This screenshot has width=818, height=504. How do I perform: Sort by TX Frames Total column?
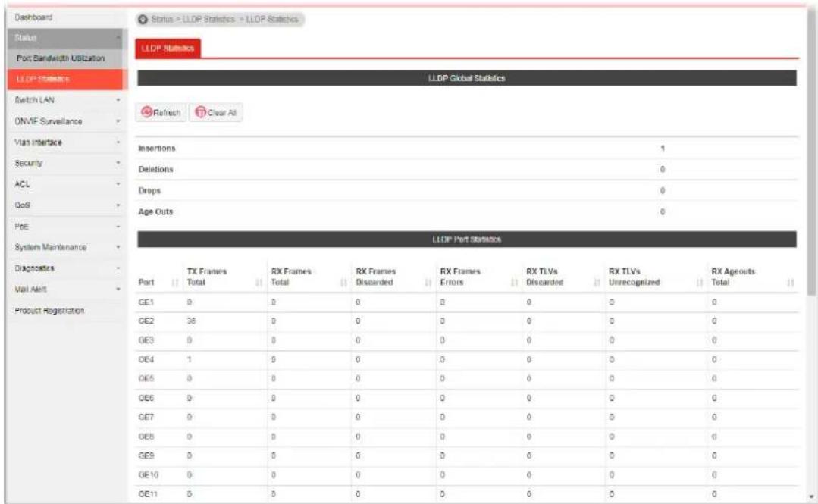point(224,277)
